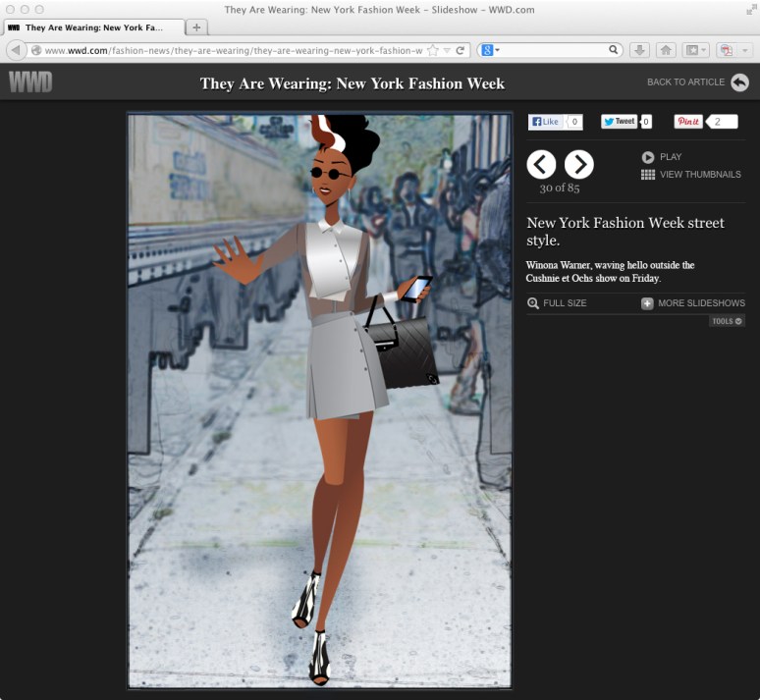Click the street style slideshow image
Screen dimensions: 760x700
[319, 401]
